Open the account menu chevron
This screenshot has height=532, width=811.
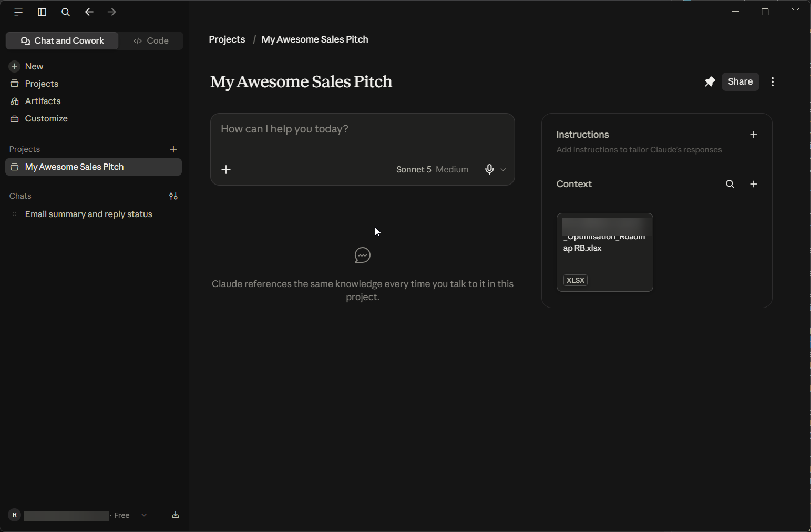tap(144, 515)
